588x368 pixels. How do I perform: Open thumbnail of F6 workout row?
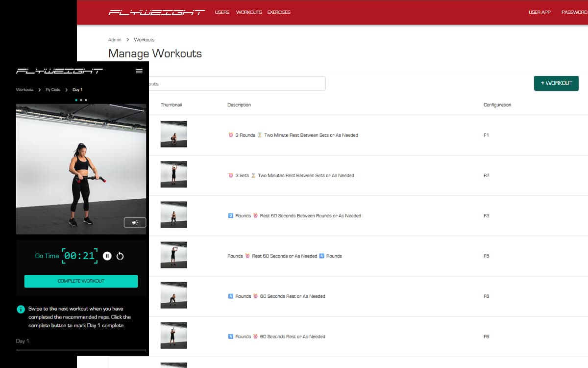(x=173, y=335)
